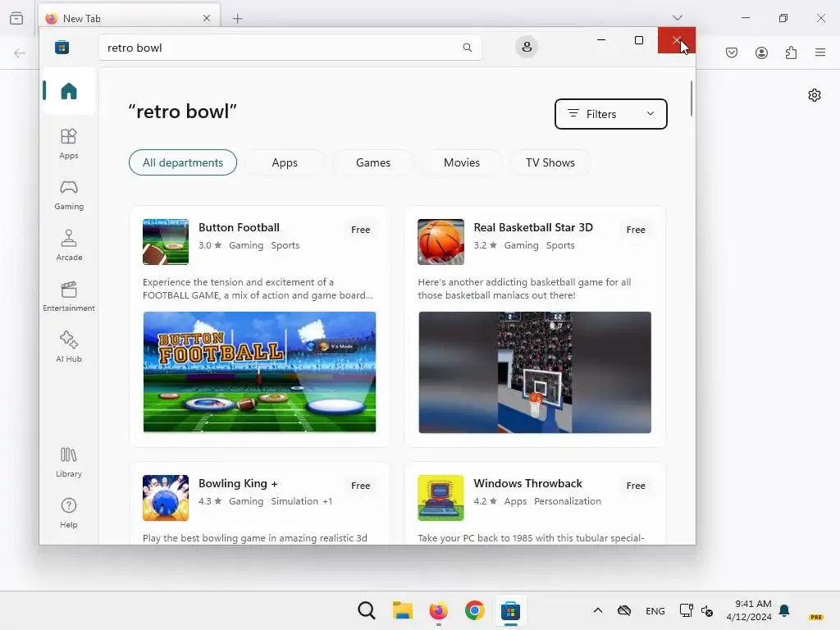
Task: Open the Firefox hamburger menu
Action: [x=820, y=52]
